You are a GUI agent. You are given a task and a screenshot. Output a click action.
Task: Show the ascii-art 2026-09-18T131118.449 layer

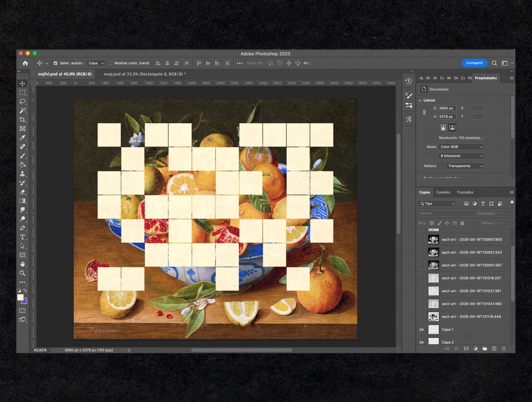click(422, 317)
